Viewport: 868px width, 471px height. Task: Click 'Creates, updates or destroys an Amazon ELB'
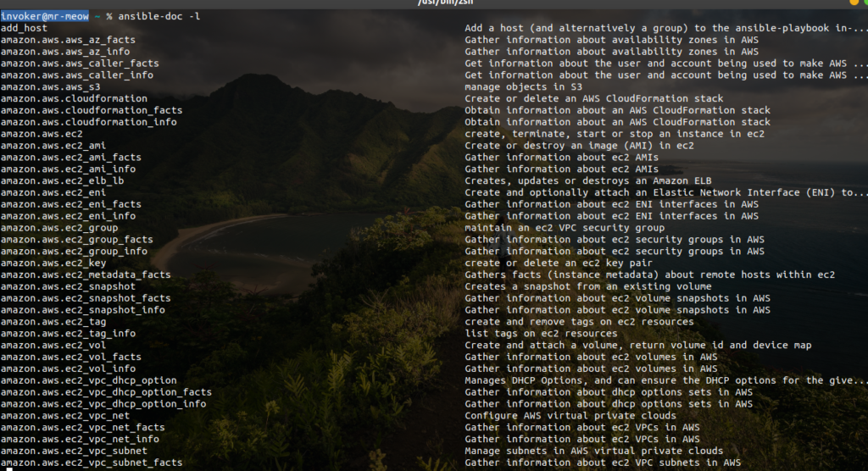tap(588, 180)
